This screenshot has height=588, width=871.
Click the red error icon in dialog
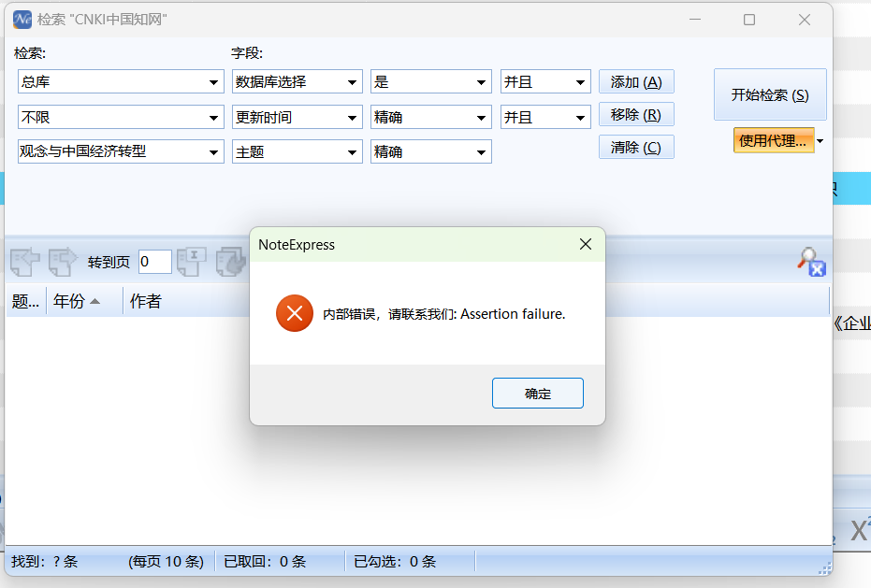295,313
